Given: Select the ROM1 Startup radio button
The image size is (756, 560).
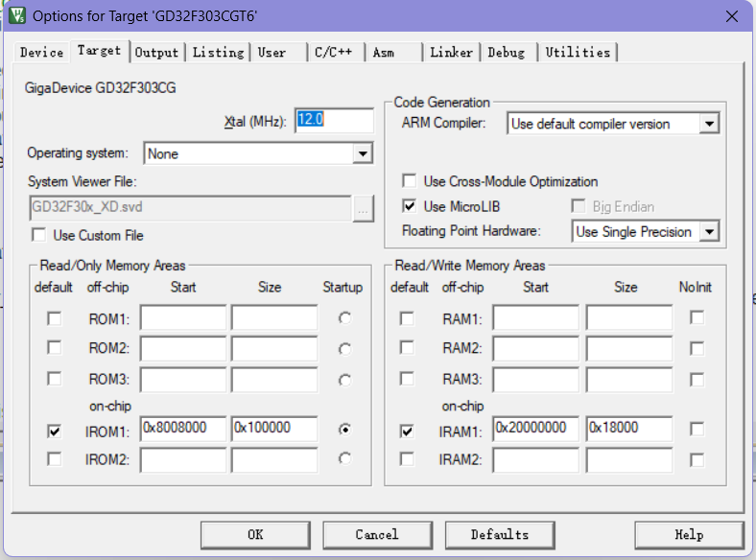Looking at the screenshot, I should [x=343, y=318].
